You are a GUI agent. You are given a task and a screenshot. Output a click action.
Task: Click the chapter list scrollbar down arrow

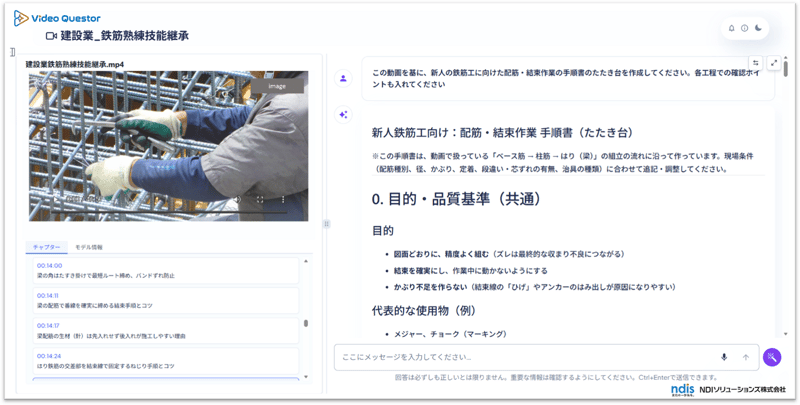[x=306, y=376]
